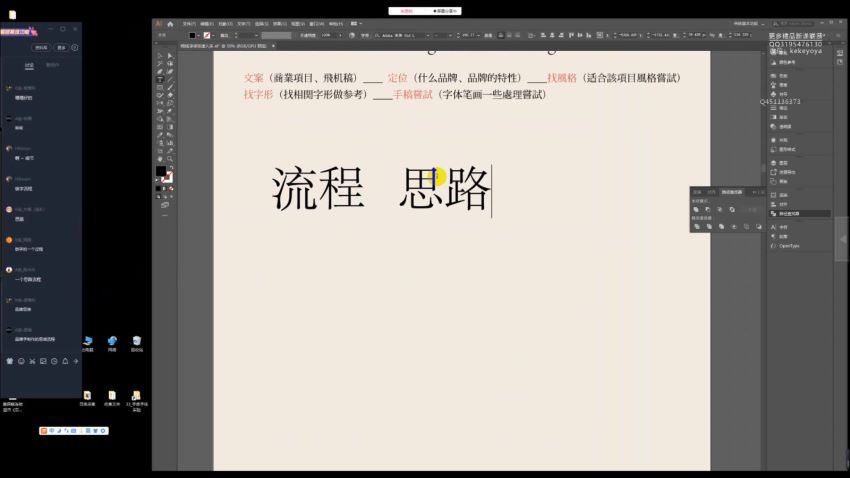Select the Eyedropper tool

coord(159,135)
